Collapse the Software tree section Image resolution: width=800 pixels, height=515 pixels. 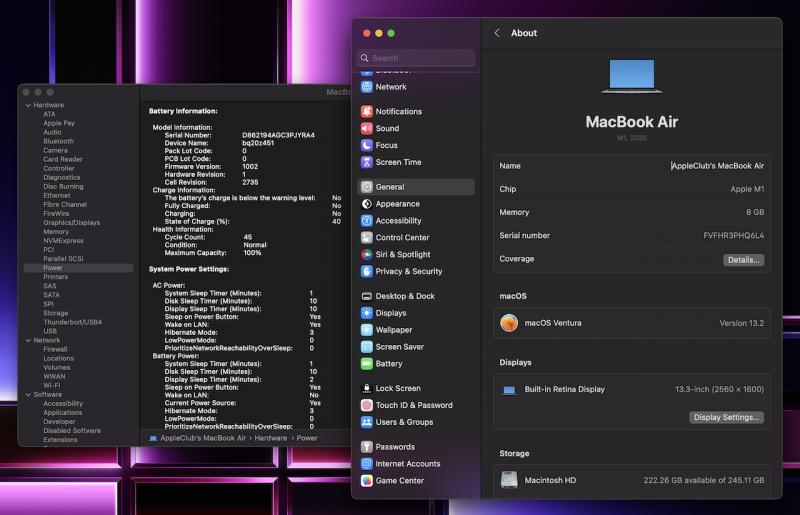pos(29,395)
